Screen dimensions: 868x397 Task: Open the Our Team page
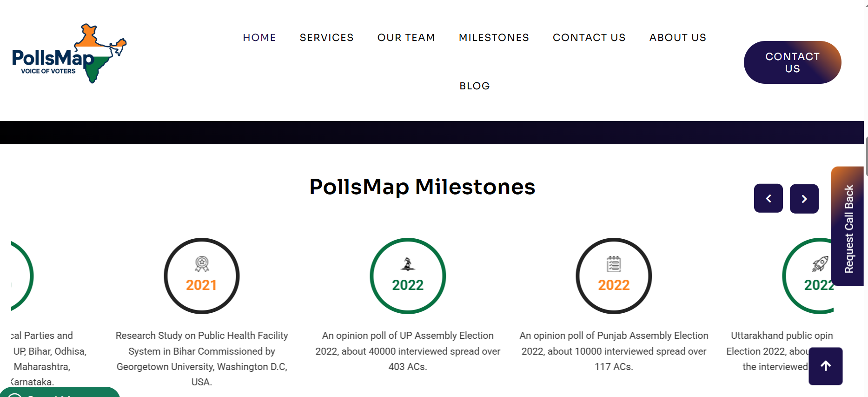pos(406,37)
